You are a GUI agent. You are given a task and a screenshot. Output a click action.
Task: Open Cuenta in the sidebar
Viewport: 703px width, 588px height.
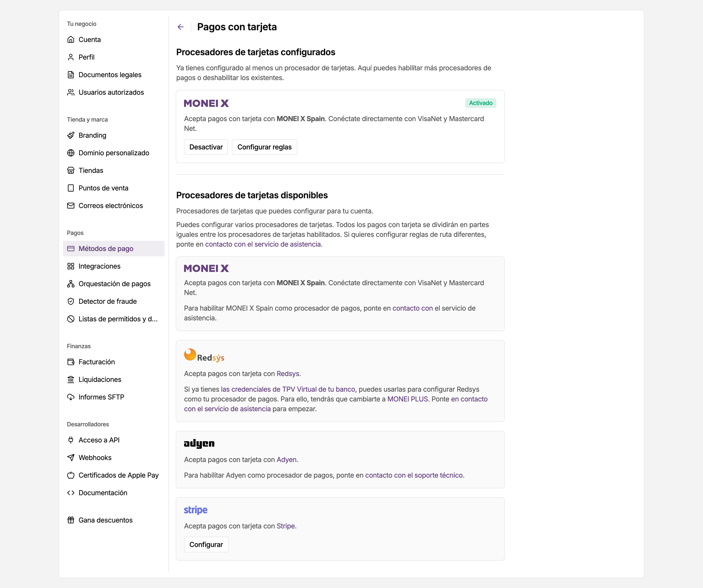pos(114,40)
